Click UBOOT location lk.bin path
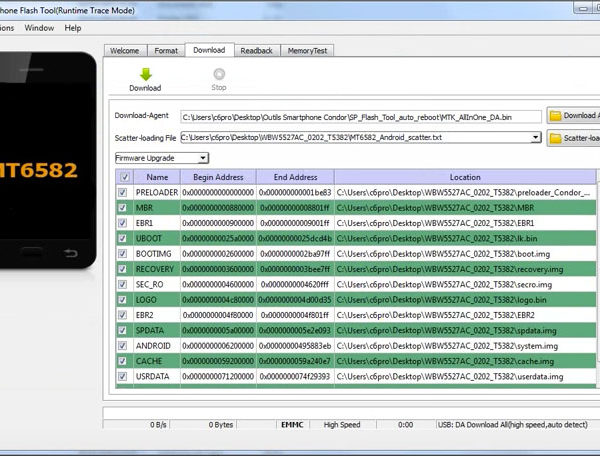This screenshot has height=456, width=600. pos(437,238)
